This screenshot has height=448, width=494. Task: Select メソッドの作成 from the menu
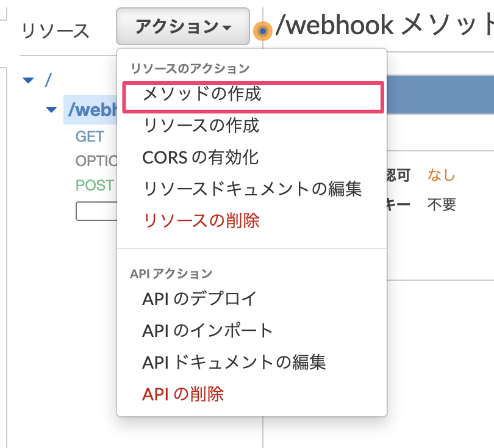click(253, 97)
